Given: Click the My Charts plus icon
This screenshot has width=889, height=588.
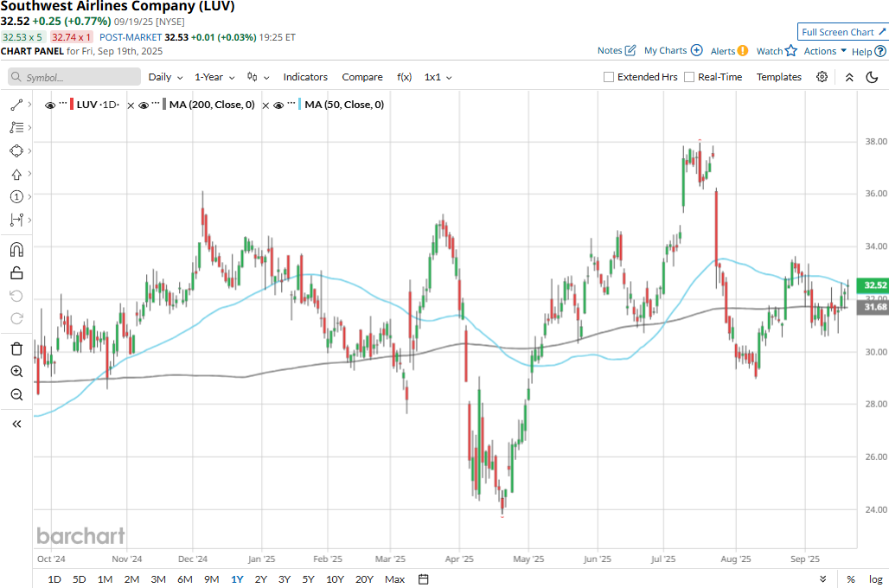Looking at the screenshot, I should [697, 50].
